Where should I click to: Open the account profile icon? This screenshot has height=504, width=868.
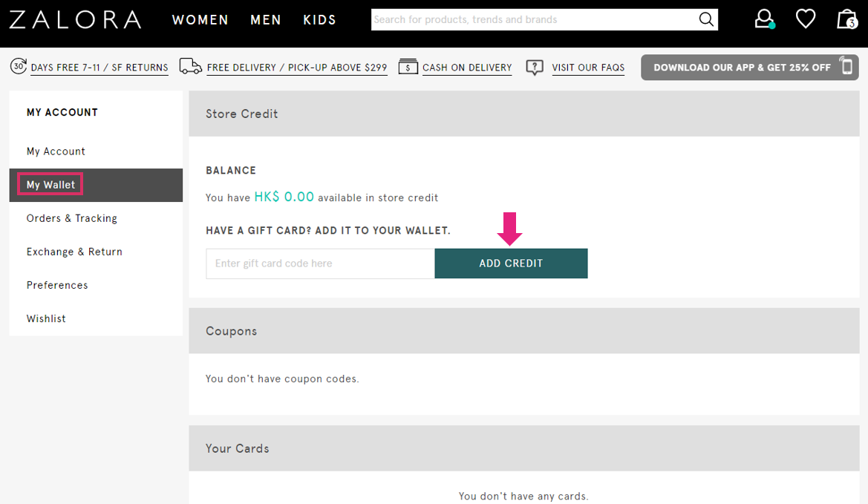coord(763,19)
